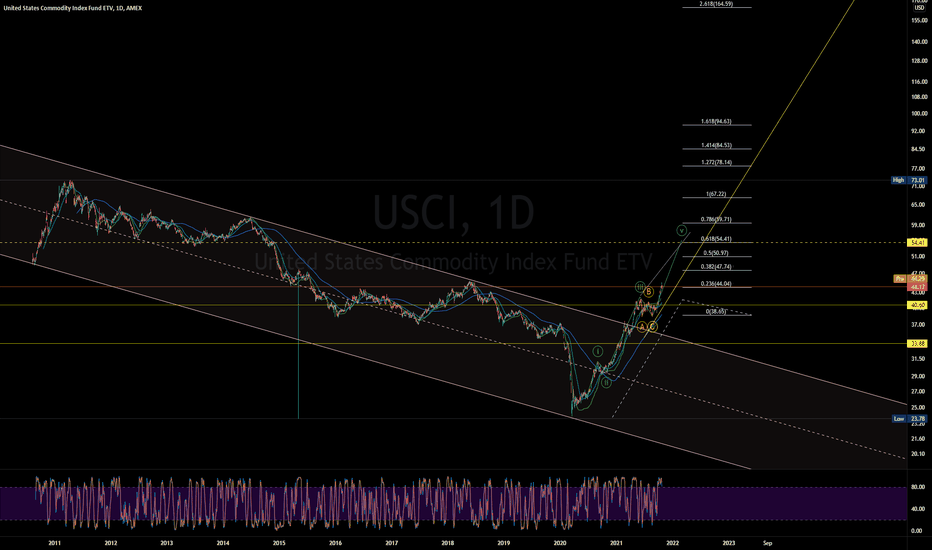Viewport: 932px width, 550px height.
Task: Select the green Elliott wave I marker
Action: click(x=599, y=351)
